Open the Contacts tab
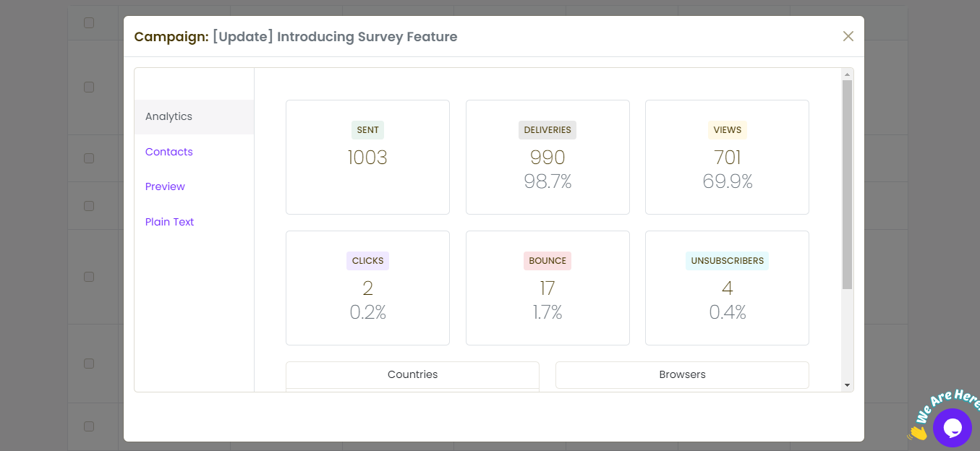Viewport: 980px width, 451px height. 169,152
